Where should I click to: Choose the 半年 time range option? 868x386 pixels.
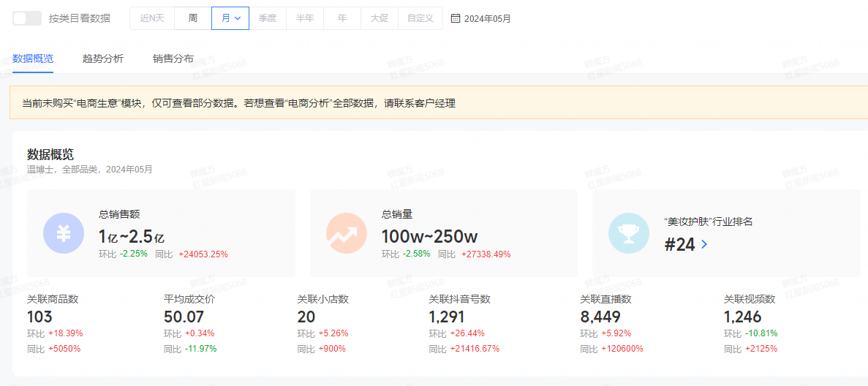[305, 18]
